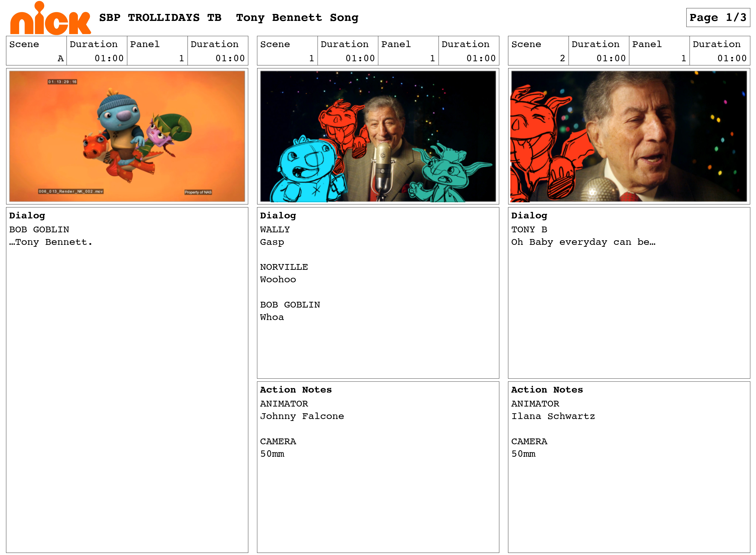Click 'Dialog' heading above TONY B

[529, 216]
